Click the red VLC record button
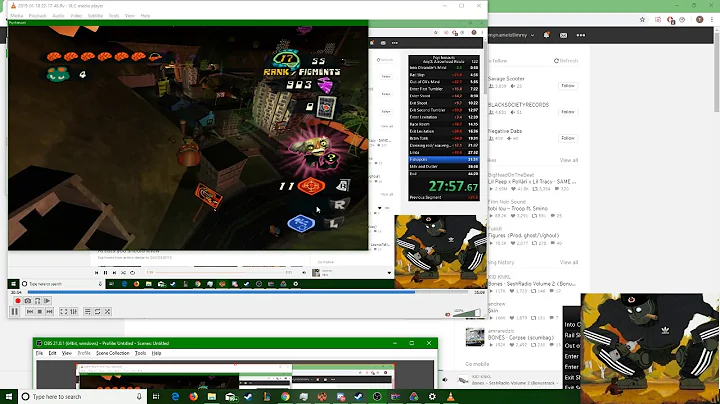This screenshot has height=404, width=720. pos(18,301)
